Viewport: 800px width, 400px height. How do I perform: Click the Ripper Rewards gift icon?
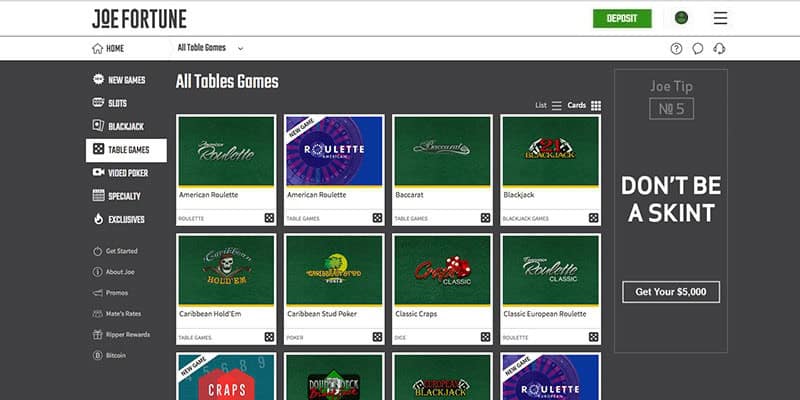[97, 335]
